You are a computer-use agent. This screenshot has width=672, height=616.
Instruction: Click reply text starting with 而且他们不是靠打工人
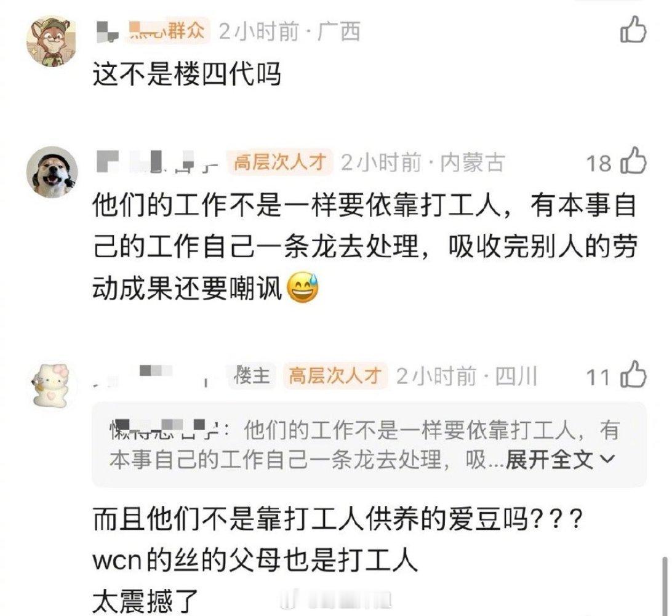coord(338,518)
